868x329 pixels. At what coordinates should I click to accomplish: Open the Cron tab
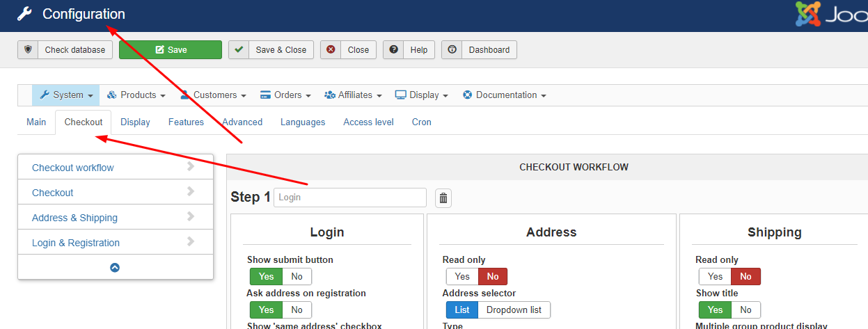[x=421, y=122]
